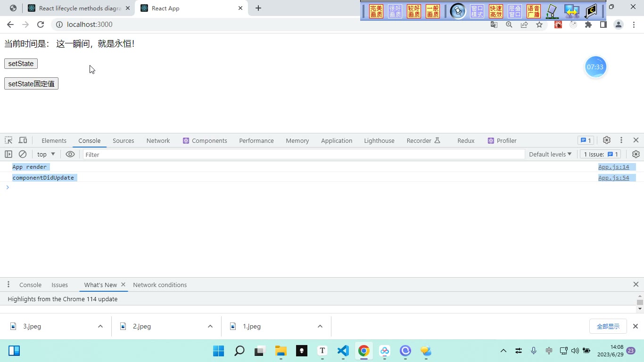Open the drawer three-dot menu beside Console
Image resolution: width=644 pixels, height=362 pixels.
click(8, 285)
